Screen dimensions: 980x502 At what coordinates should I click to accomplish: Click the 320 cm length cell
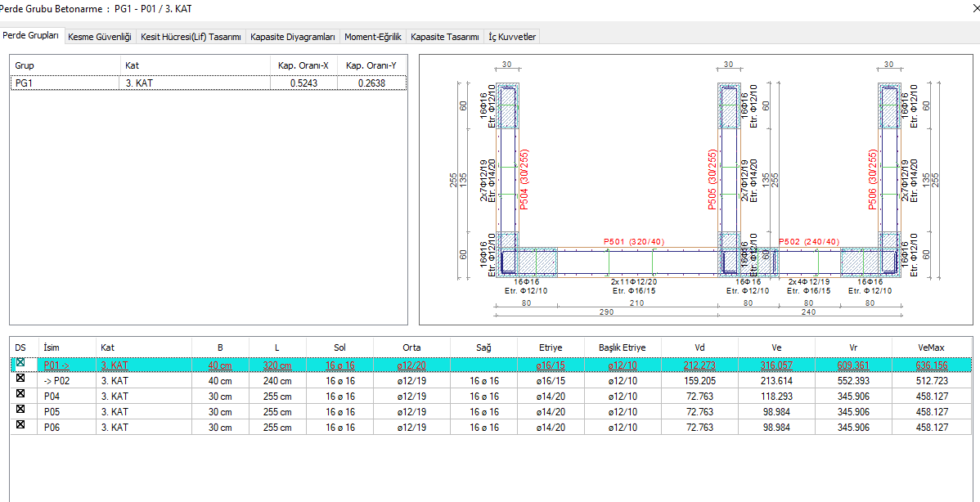tap(277, 365)
